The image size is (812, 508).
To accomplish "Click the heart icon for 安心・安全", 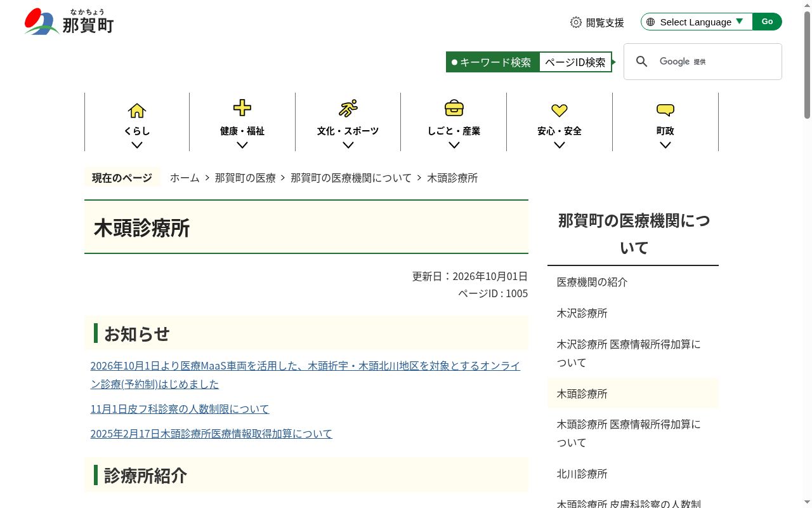I will click(559, 110).
